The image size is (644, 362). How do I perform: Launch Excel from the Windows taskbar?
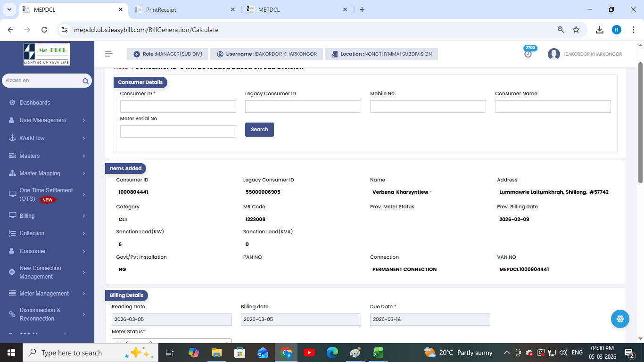pyautogui.click(x=378, y=353)
